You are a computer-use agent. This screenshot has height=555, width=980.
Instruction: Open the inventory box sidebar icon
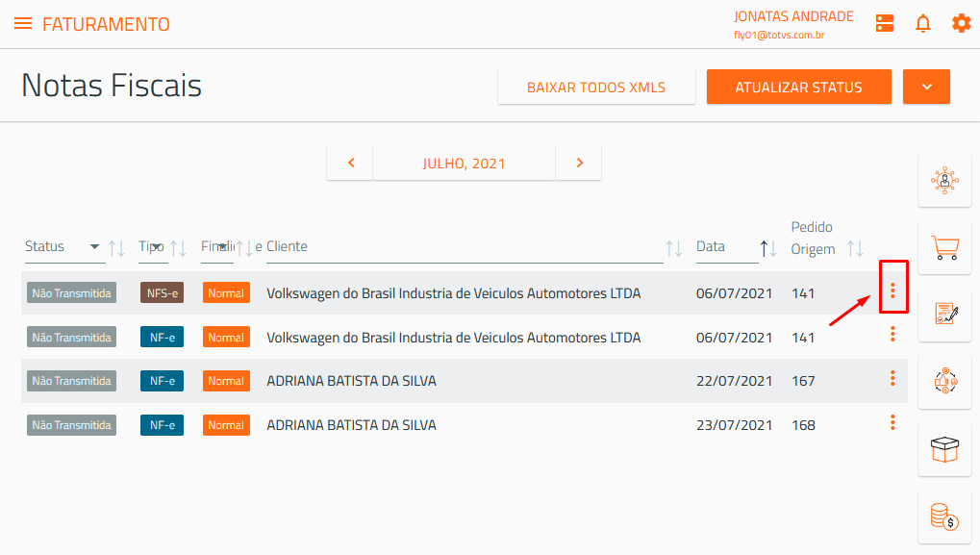click(944, 449)
